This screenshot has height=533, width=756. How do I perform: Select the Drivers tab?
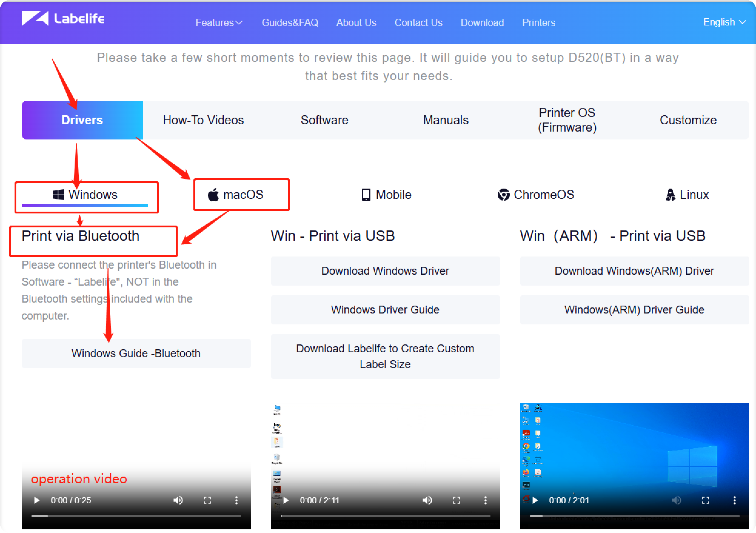click(x=82, y=120)
